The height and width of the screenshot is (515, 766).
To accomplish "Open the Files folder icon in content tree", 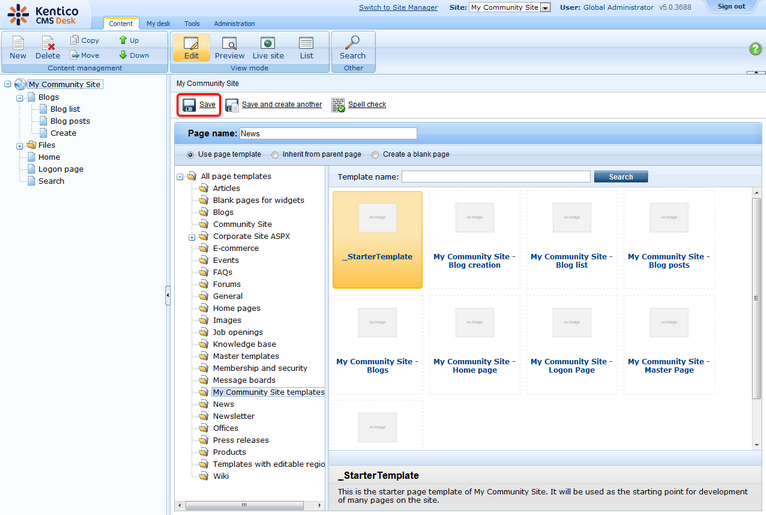I will pos(32,145).
